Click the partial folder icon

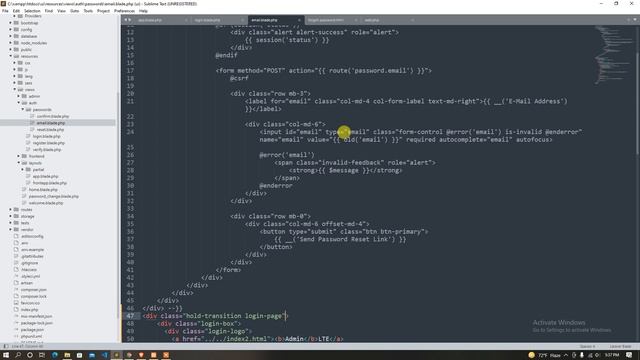[29, 169]
